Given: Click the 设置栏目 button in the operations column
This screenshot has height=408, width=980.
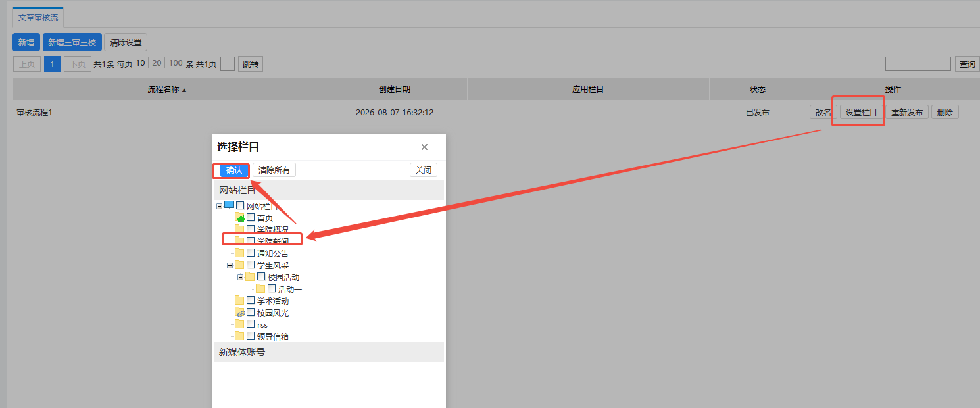Looking at the screenshot, I should pos(862,112).
